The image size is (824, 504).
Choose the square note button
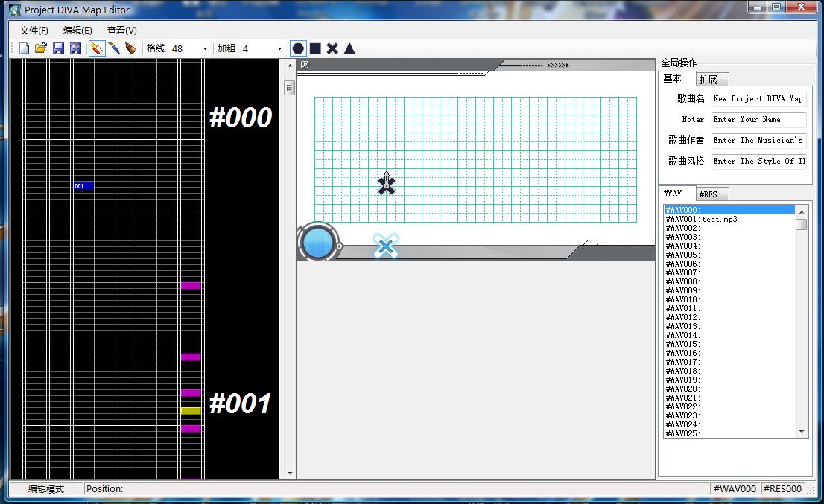click(315, 49)
